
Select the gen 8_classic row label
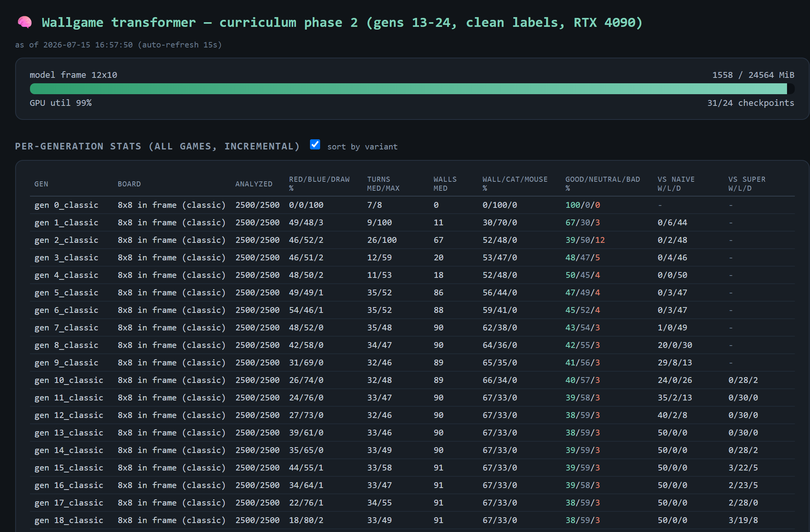click(x=66, y=345)
